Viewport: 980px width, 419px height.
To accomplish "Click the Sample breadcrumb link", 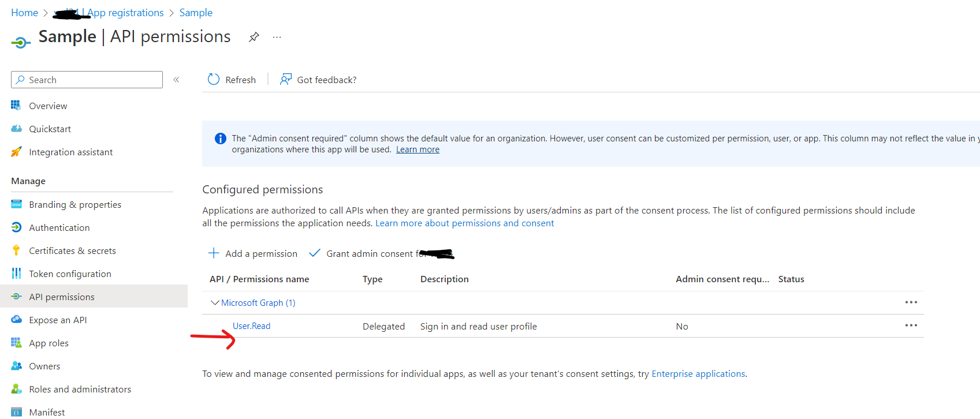I will 196,13.
